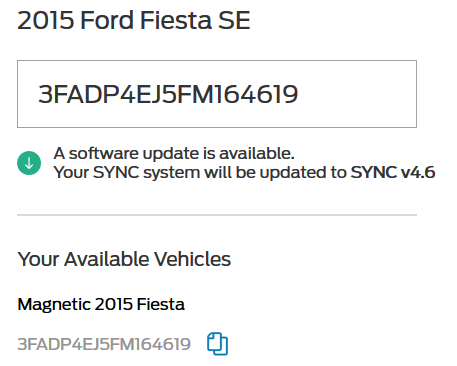Image resolution: width=457 pixels, height=366 pixels.
Task: Select the Magnetic 2015 Fiesta vehicle entry
Action: pyautogui.click(x=101, y=304)
